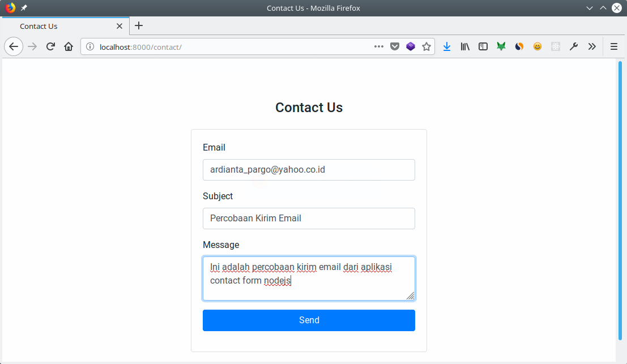This screenshot has width=627, height=364.
Task: Open the Library icon in the toolbar
Action: click(x=465, y=46)
